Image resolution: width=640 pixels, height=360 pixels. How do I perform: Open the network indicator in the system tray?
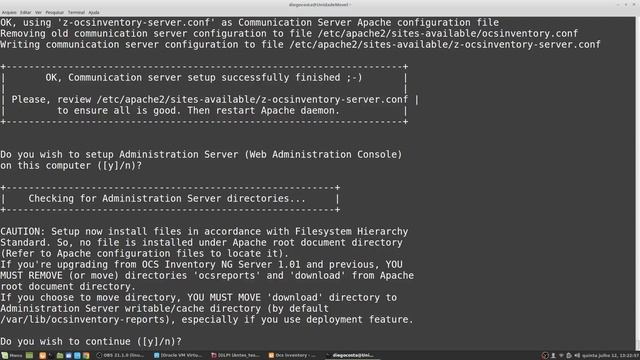click(x=561, y=356)
